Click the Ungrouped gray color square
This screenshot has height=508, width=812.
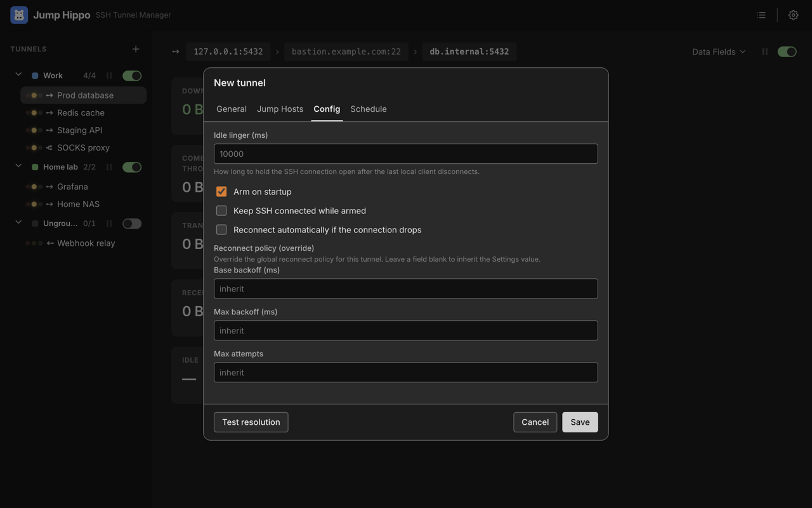35,224
